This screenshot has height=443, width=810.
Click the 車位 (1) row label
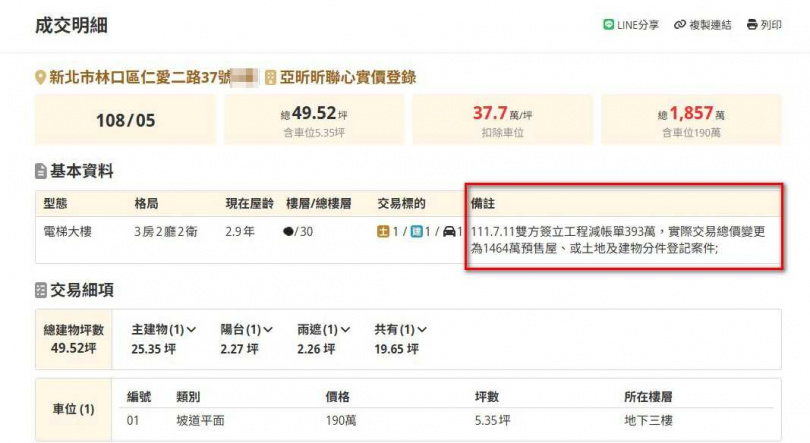click(73, 409)
